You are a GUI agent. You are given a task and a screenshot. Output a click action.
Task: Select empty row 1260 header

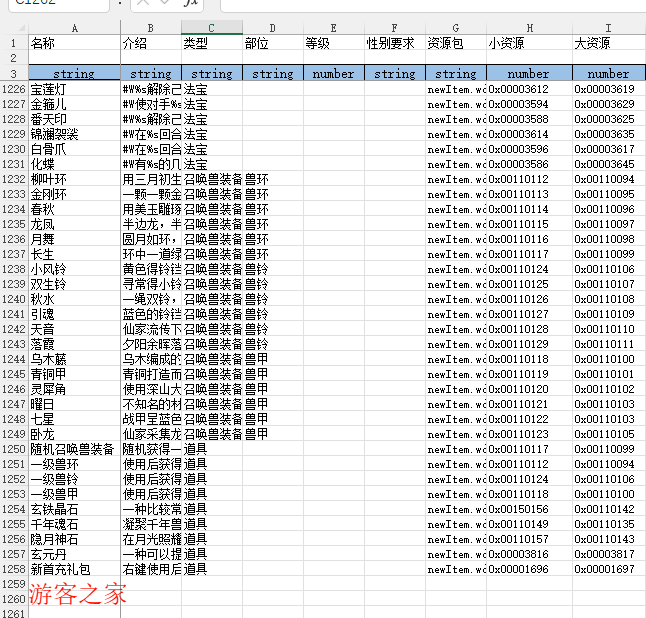tap(14, 599)
